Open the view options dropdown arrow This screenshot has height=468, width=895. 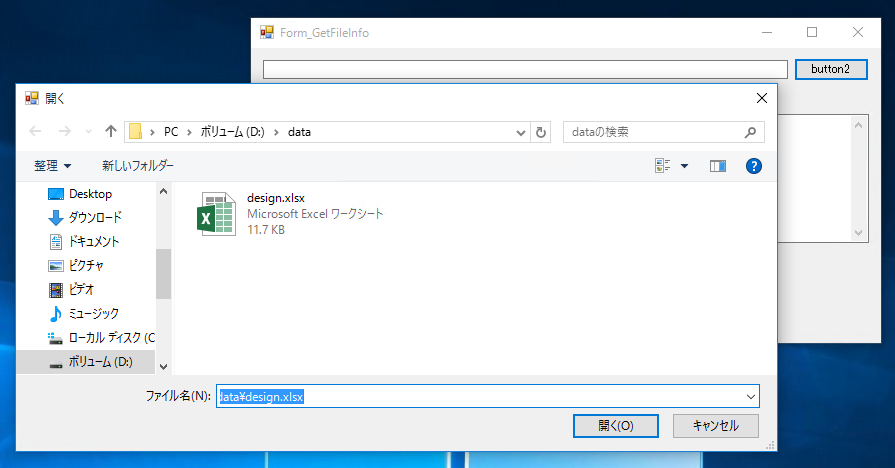[x=684, y=166]
